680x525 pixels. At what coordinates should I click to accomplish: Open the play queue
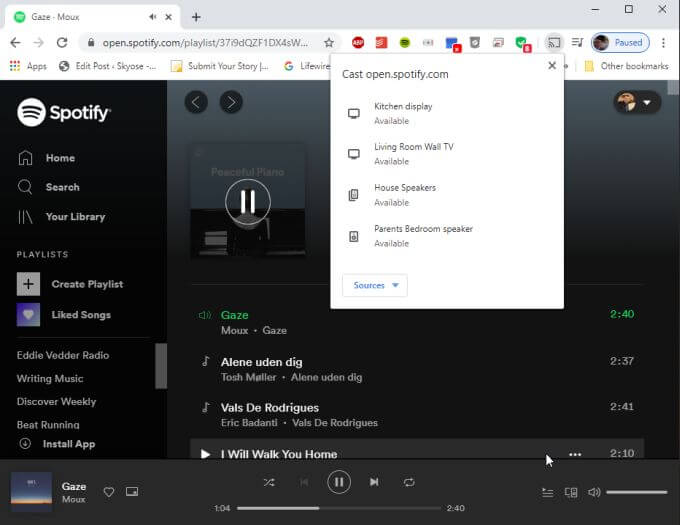pyautogui.click(x=547, y=492)
